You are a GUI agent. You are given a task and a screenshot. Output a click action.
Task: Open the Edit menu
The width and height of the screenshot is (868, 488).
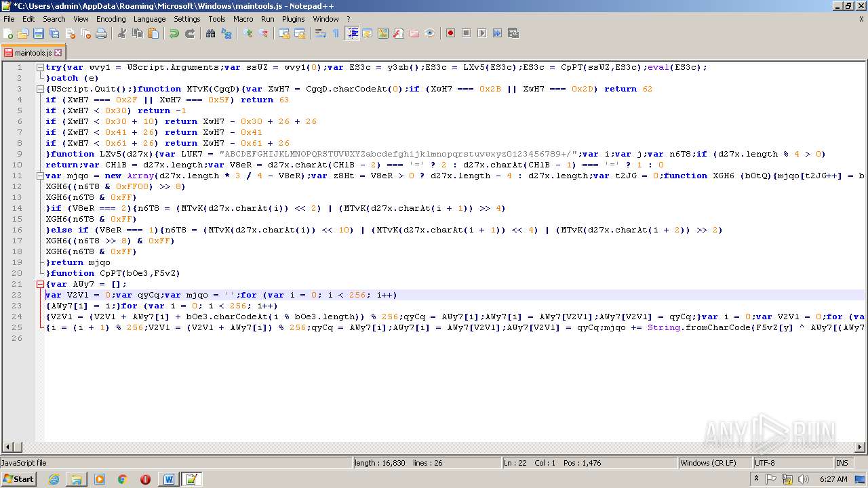coord(28,19)
